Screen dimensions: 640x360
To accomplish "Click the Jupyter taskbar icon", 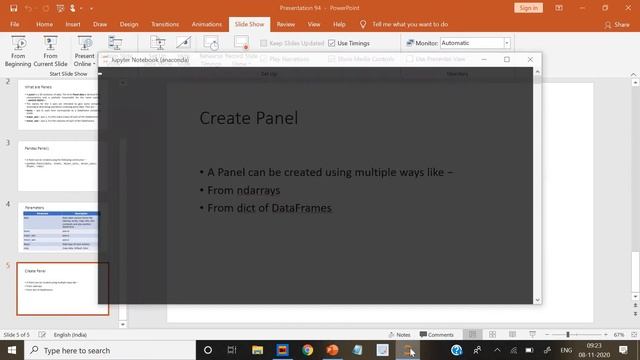I will 407,350.
